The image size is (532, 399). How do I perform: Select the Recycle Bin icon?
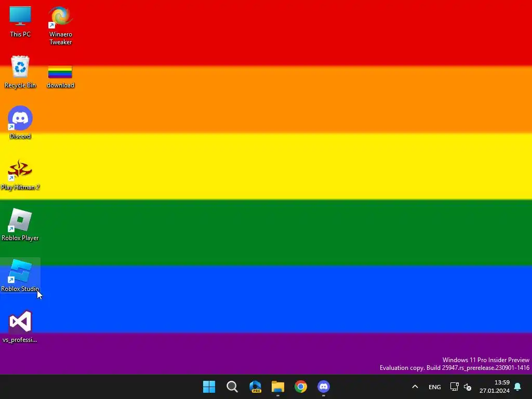(x=20, y=72)
